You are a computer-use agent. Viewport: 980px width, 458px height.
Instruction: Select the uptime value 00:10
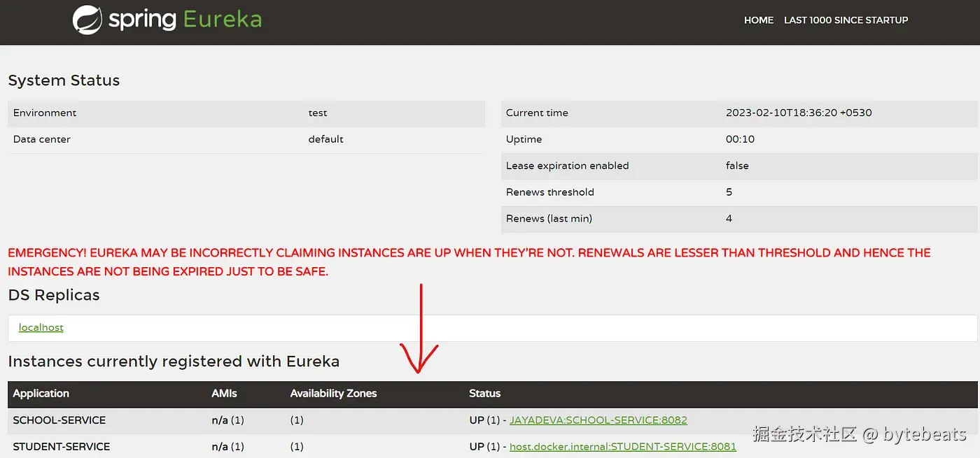(740, 139)
